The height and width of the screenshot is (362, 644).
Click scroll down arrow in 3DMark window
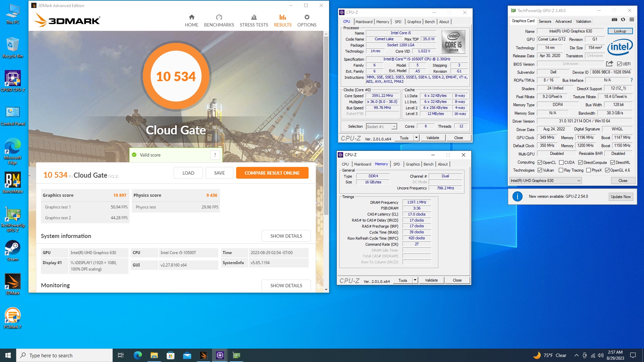click(x=326, y=289)
